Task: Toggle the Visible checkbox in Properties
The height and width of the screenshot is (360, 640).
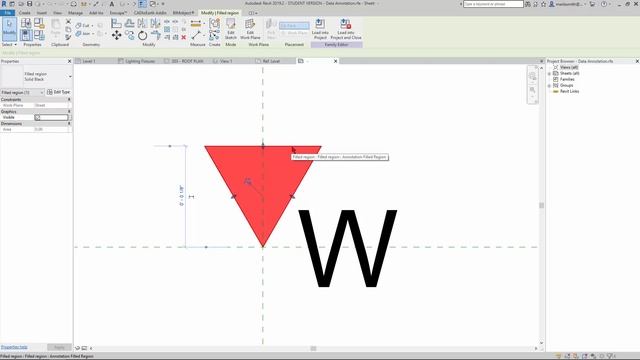Action: (38, 117)
